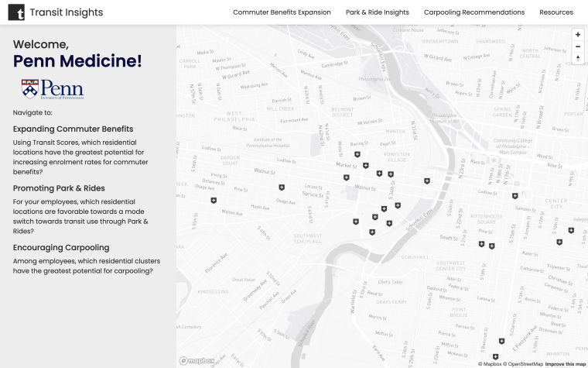Click Improve this map link
The width and height of the screenshot is (588, 368).
click(x=566, y=364)
